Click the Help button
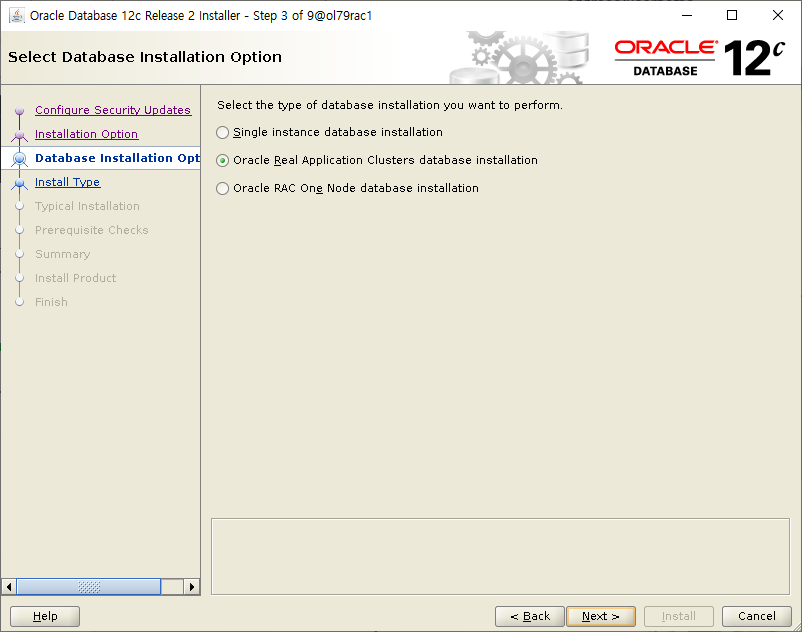This screenshot has width=802, height=632. click(x=45, y=616)
